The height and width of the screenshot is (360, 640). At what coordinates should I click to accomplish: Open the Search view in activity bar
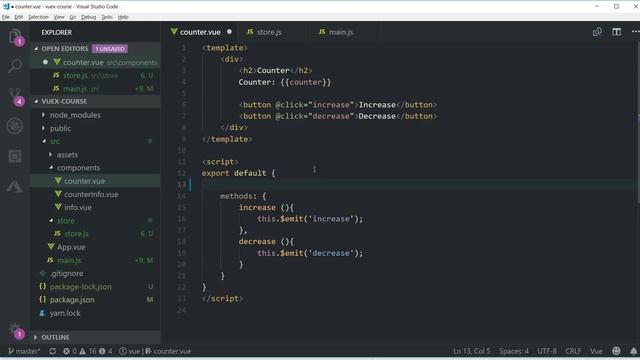click(x=15, y=66)
